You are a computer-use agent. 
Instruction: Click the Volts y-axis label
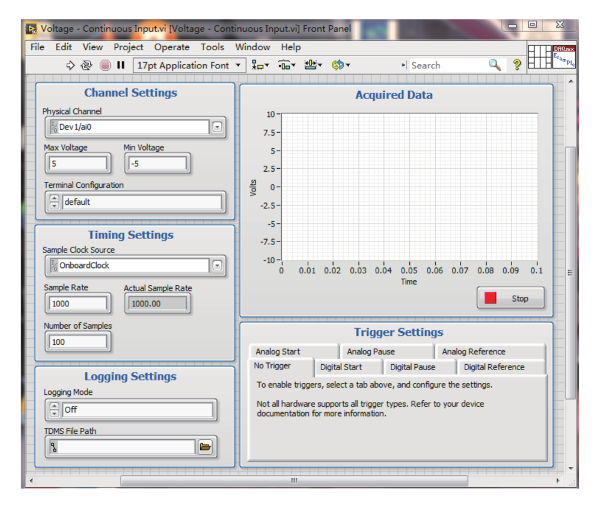[x=253, y=188]
